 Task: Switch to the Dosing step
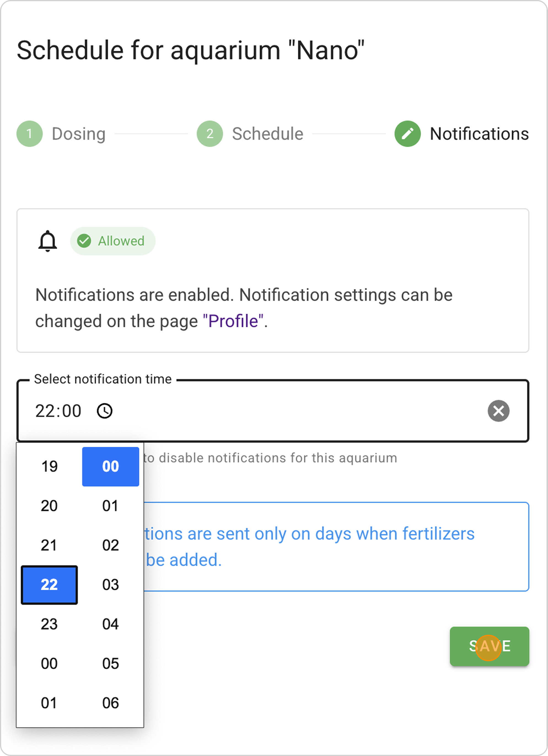(79, 134)
